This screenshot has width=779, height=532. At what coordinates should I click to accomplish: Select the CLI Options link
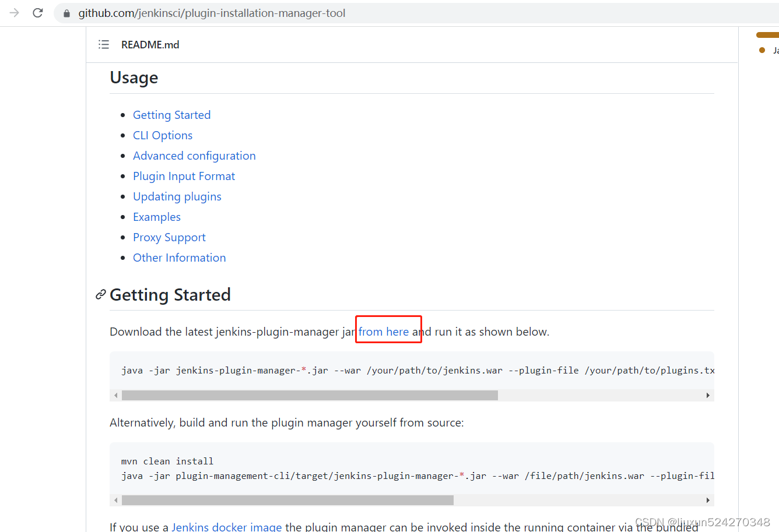pyautogui.click(x=163, y=135)
